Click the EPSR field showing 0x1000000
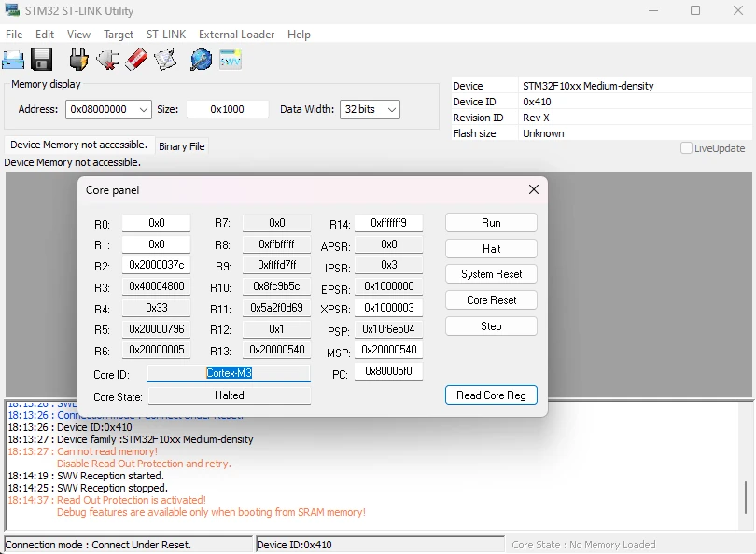The width and height of the screenshot is (756, 554). pos(388,286)
